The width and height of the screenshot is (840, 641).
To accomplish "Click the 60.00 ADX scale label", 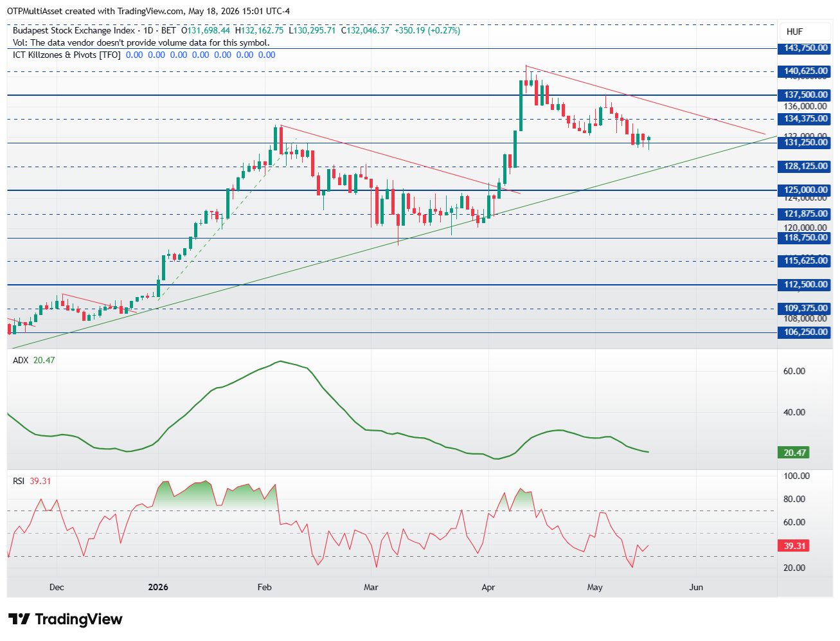I will click(794, 371).
